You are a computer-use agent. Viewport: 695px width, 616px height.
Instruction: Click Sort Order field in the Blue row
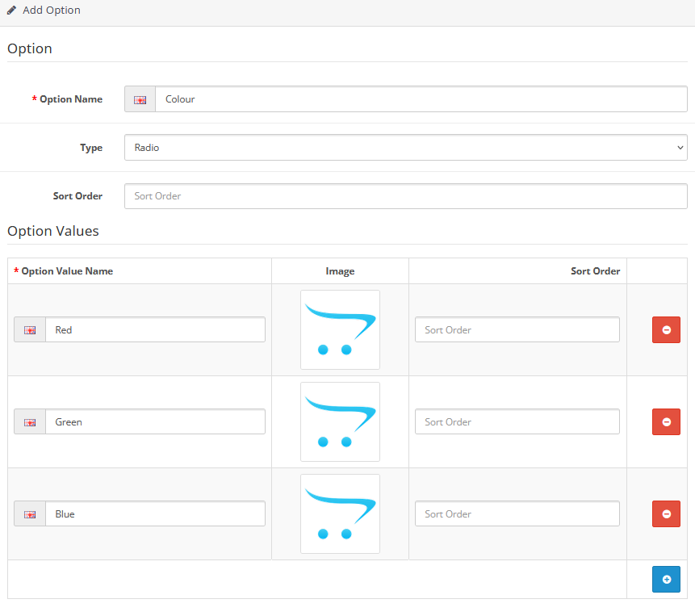coord(517,513)
